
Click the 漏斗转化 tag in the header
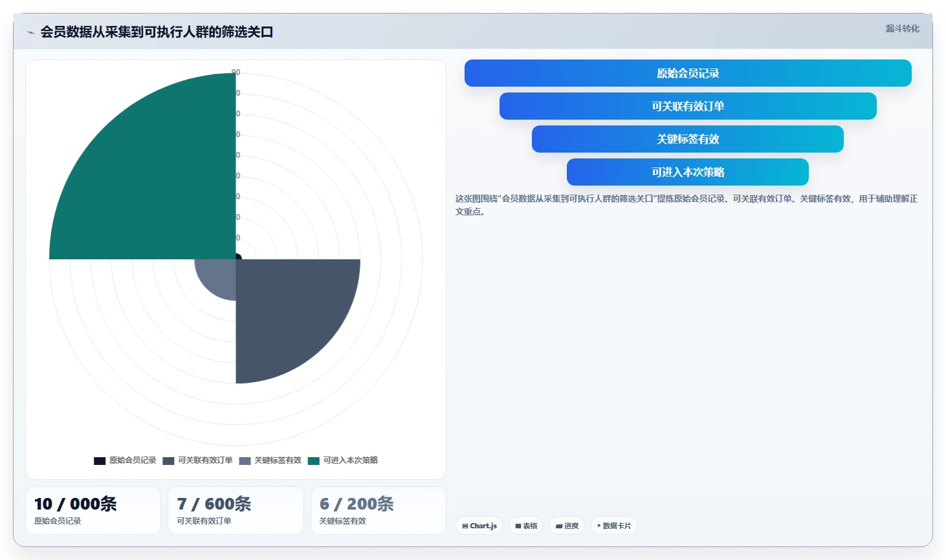pyautogui.click(x=902, y=28)
